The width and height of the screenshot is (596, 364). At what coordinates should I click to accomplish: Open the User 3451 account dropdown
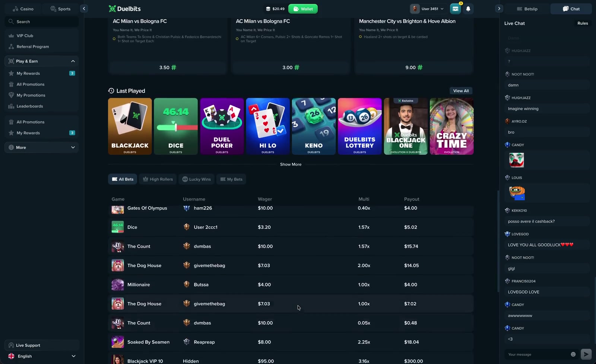pos(428,9)
